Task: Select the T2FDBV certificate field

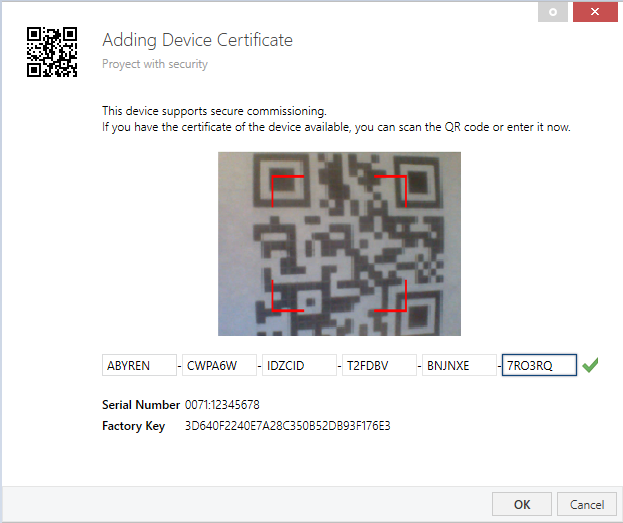Action: [x=379, y=365]
